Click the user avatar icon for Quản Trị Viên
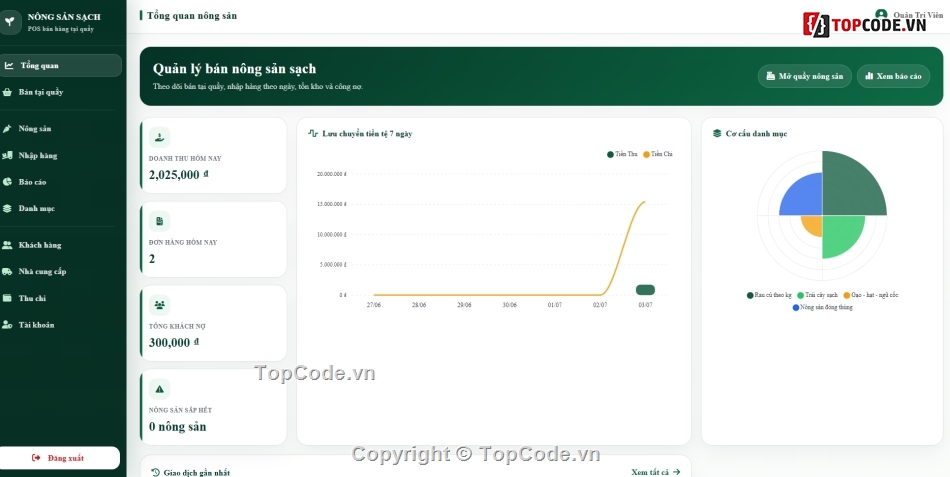Screen dimensions: 950x477 click(881, 13)
